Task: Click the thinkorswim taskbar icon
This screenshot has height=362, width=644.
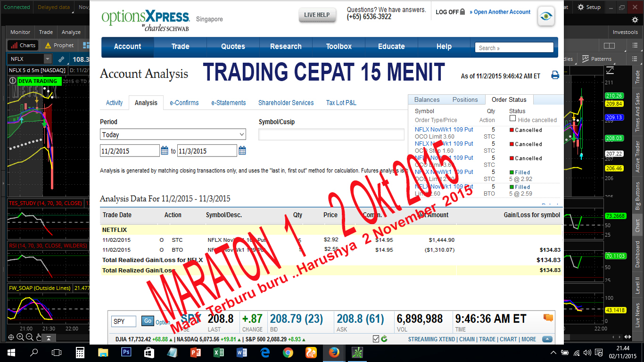Action: [357, 352]
